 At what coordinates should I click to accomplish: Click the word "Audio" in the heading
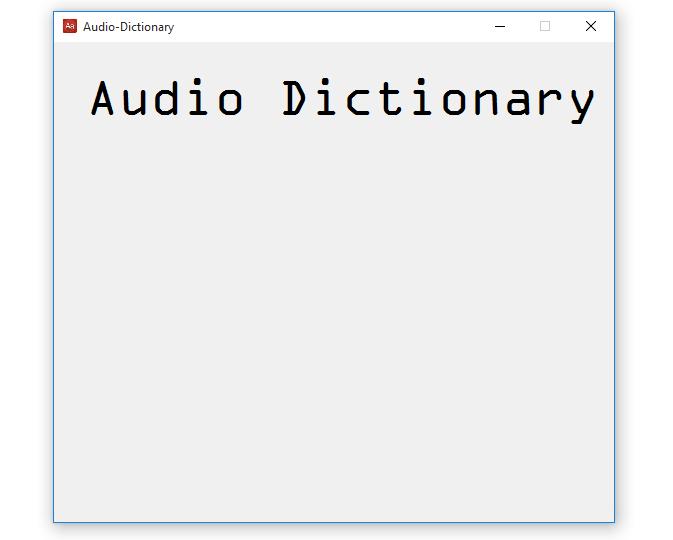pyautogui.click(x=166, y=99)
